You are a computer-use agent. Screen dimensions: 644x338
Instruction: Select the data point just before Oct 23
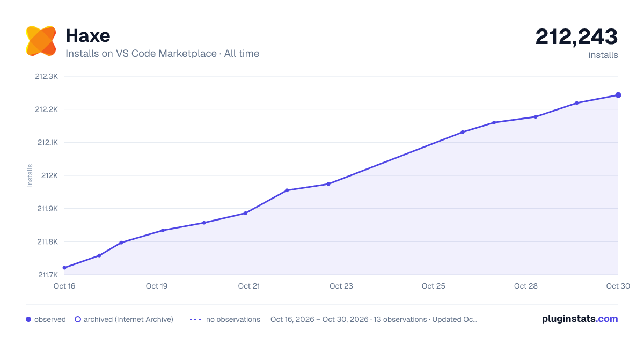tap(328, 184)
